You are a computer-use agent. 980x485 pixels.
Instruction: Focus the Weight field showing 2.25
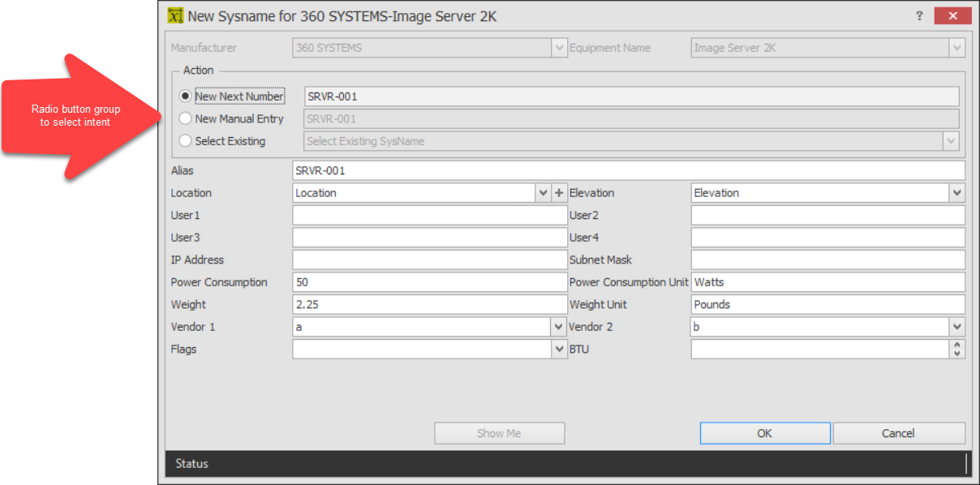click(430, 305)
